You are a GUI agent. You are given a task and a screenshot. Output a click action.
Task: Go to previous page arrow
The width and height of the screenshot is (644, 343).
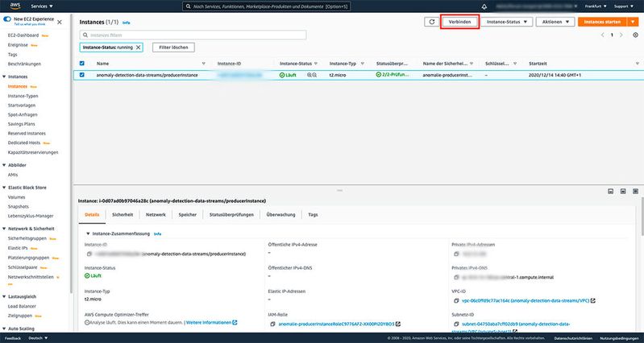[603, 35]
